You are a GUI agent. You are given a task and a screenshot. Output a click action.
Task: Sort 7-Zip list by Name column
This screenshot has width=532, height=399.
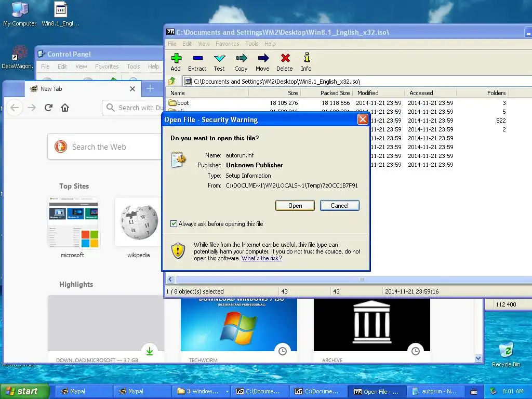point(207,93)
